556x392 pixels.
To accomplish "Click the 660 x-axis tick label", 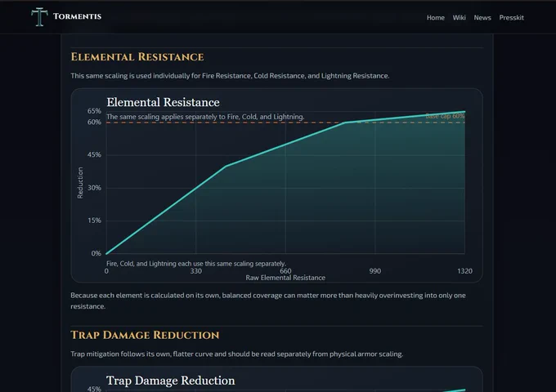I will point(285,271).
